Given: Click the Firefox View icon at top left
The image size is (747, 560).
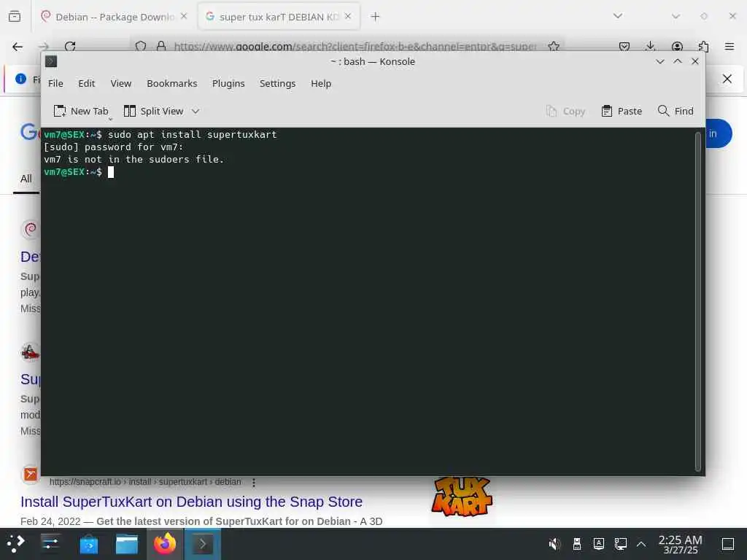Looking at the screenshot, I should click(x=15, y=17).
